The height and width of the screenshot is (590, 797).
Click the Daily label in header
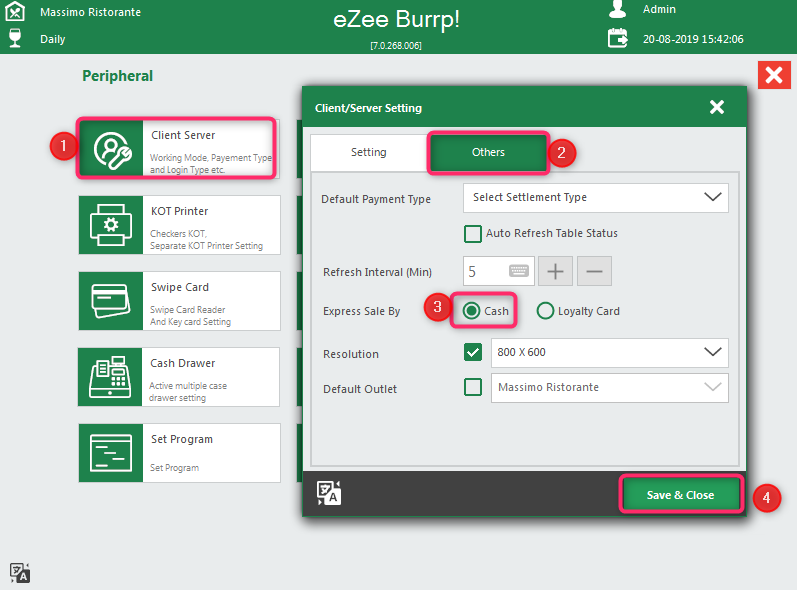coord(53,39)
